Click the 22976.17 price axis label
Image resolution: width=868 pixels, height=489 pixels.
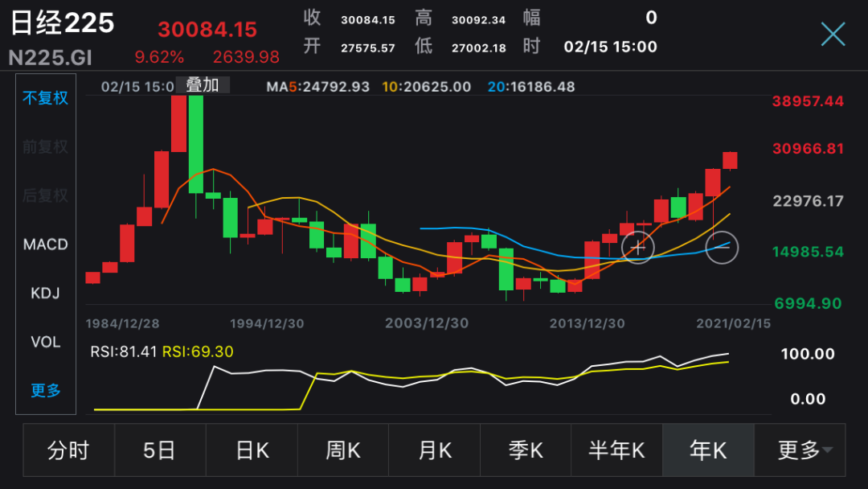(x=809, y=201)
